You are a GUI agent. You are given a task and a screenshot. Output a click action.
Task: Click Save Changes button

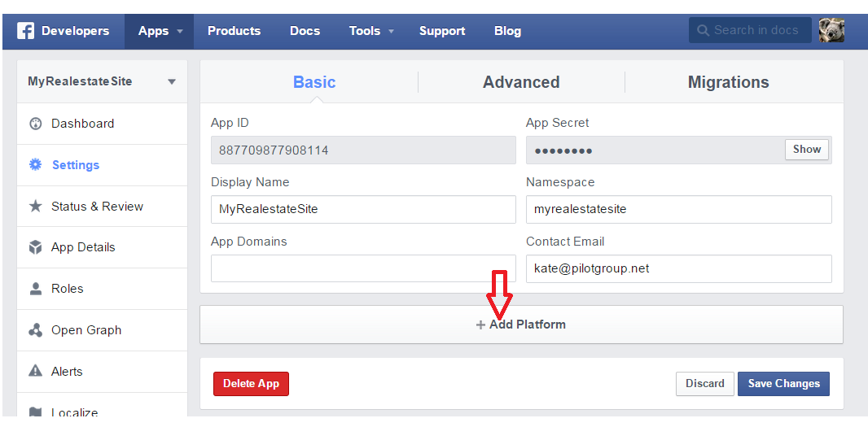point(783,384)
